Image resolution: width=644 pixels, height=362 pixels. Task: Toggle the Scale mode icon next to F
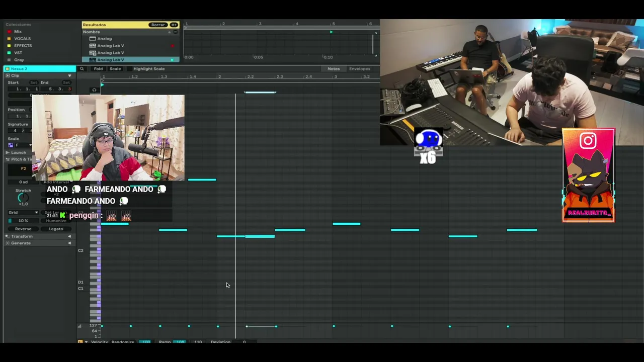[x=11, y=145]
